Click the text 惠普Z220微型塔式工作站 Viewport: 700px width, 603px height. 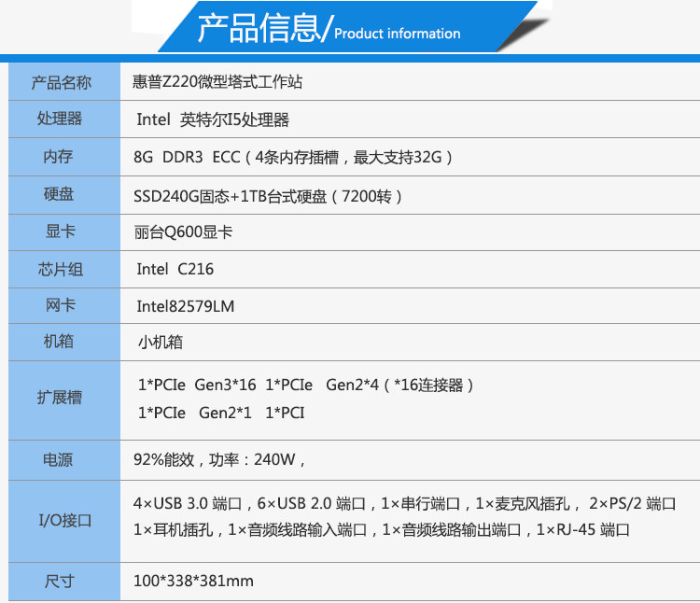pyautogui.click(x=217, y=82)
